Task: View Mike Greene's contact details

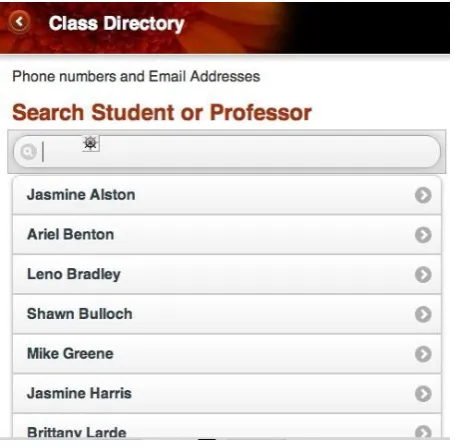Action: pyautogui.click(x=227, y=354)
